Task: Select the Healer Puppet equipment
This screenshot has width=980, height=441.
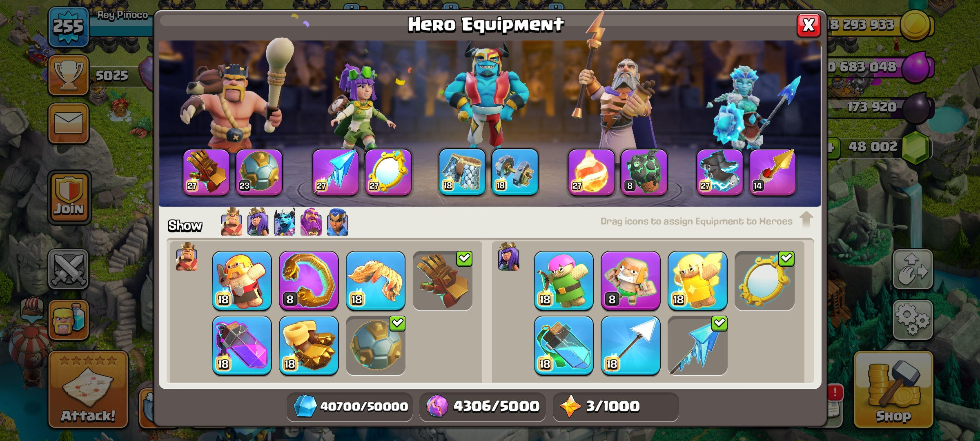Action: point(697,281)
